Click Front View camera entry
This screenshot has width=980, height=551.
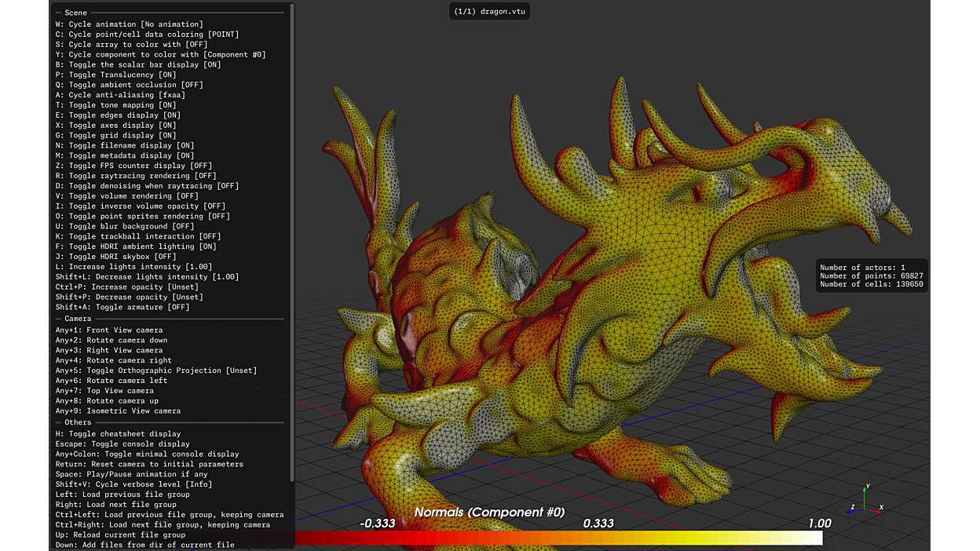[x=109, y=330]
